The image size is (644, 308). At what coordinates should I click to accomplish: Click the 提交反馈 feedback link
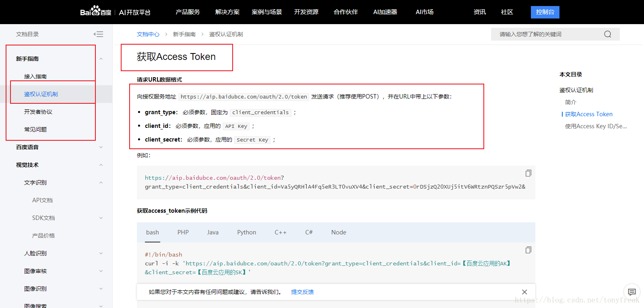302,292
